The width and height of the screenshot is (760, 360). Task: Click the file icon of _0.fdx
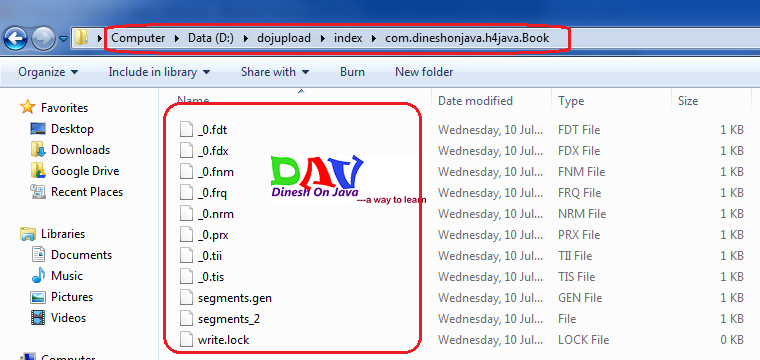pos(187,151)
